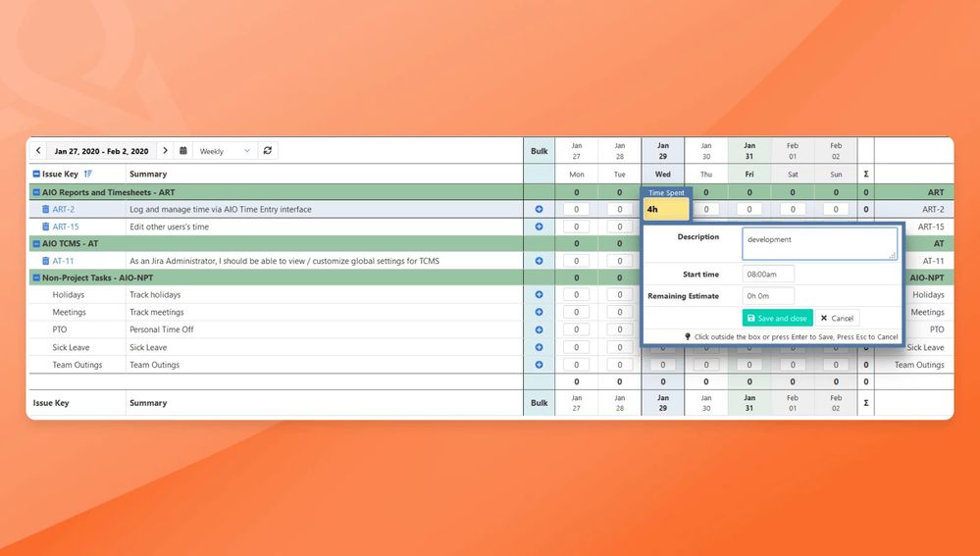
Task: Click the Meetings row key label
Action: pyautogui.click(x=70, y=313)
